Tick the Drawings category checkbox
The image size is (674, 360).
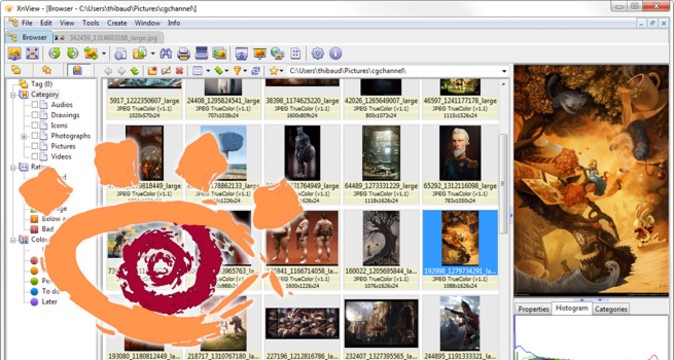(34, 115)
